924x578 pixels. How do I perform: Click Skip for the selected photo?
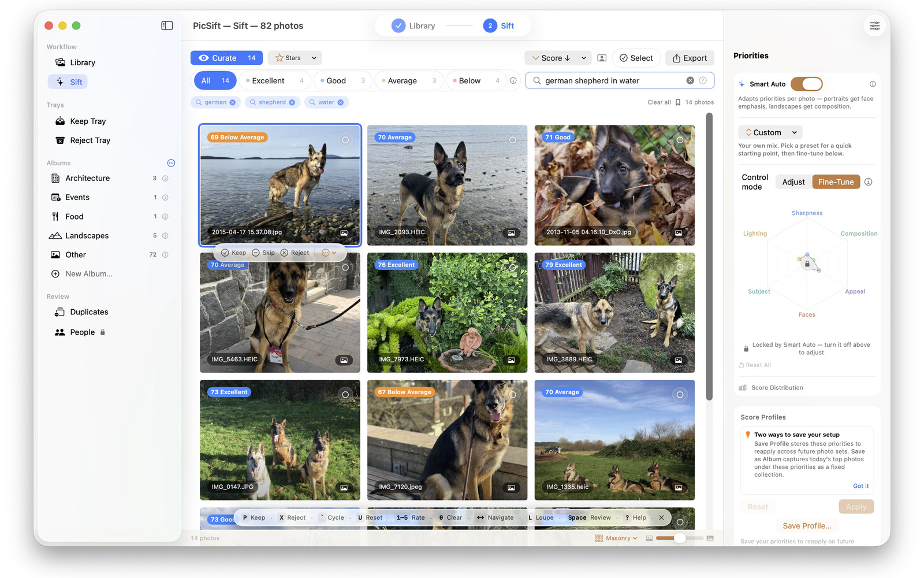(263, 253)
